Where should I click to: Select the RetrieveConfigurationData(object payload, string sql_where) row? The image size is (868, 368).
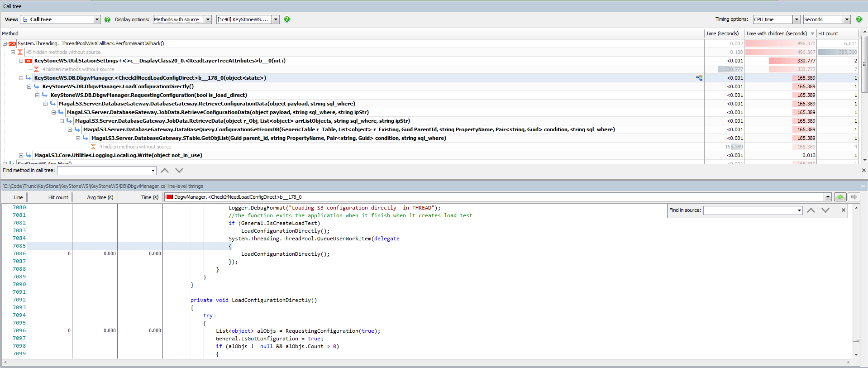click(x=207, y=104)
